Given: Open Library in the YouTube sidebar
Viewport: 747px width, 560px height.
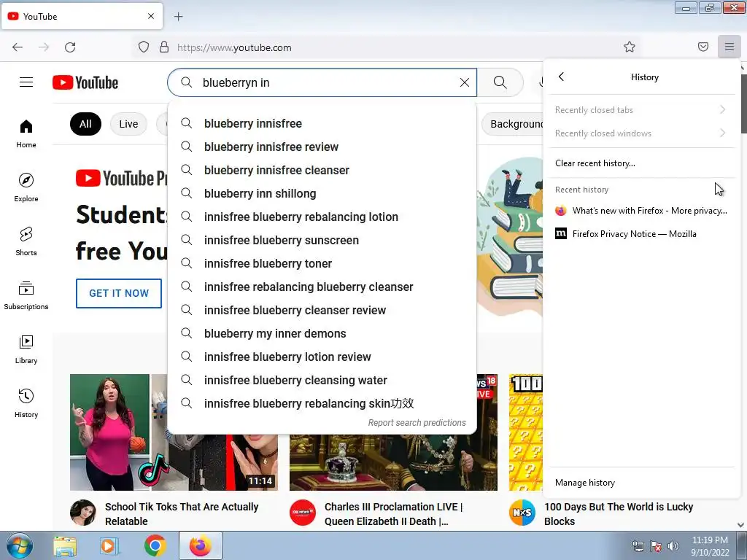Looking at the screenshot, I should point(26,349).
